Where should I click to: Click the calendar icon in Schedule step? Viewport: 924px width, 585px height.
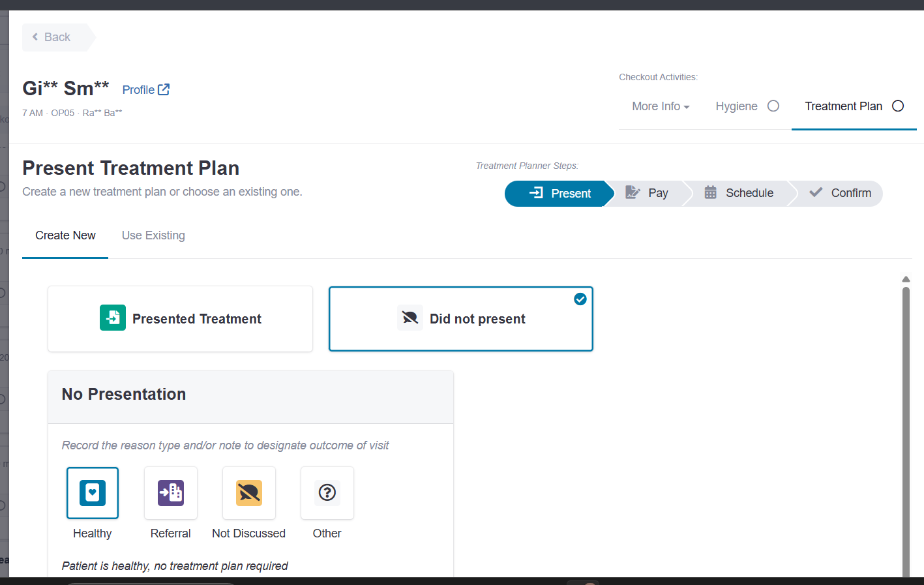pos(711,192)
